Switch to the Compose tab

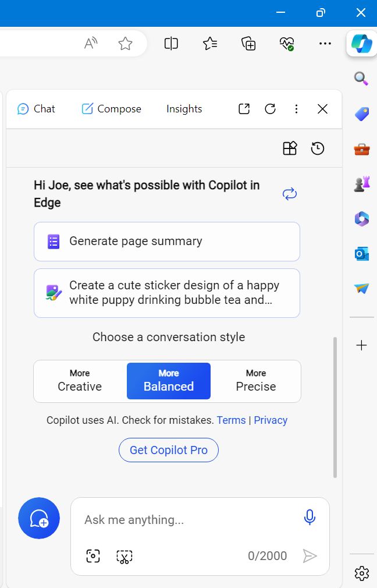(x=111, y=109)
